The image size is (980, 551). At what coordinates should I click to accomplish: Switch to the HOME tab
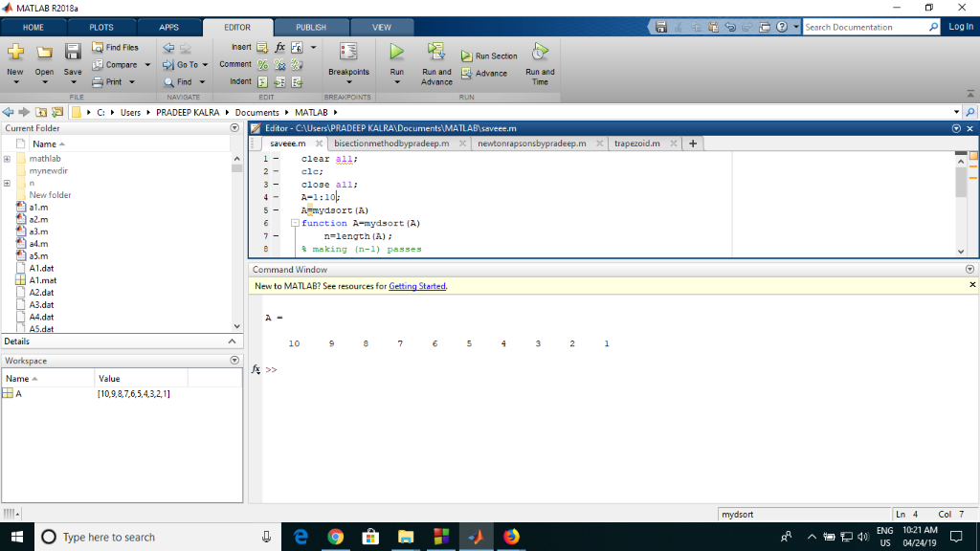click(x=33, y=28)
